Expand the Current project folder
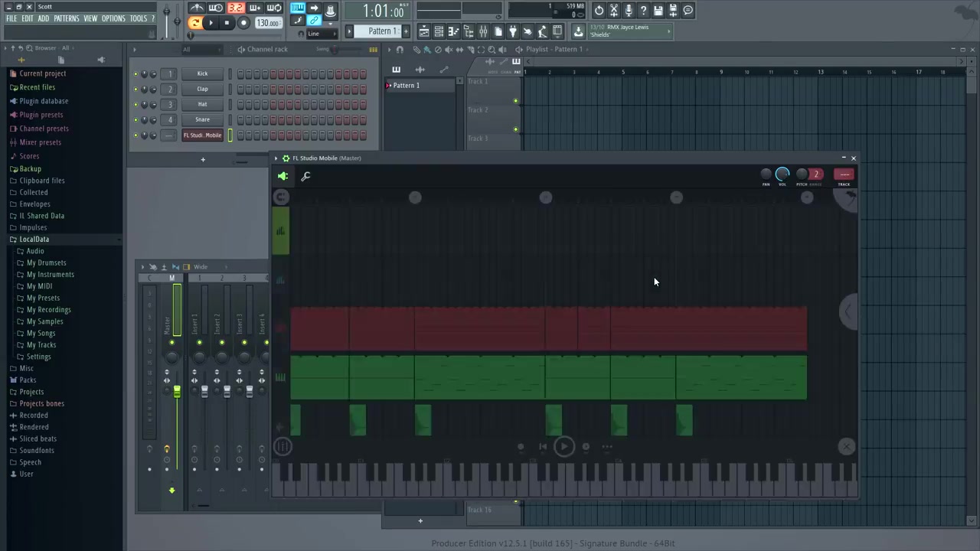This screenshot has width=980, height=551. 43,73
